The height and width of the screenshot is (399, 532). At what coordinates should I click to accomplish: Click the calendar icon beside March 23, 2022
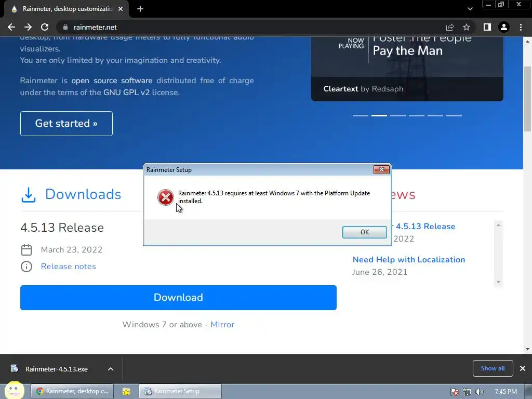[26, 250]
